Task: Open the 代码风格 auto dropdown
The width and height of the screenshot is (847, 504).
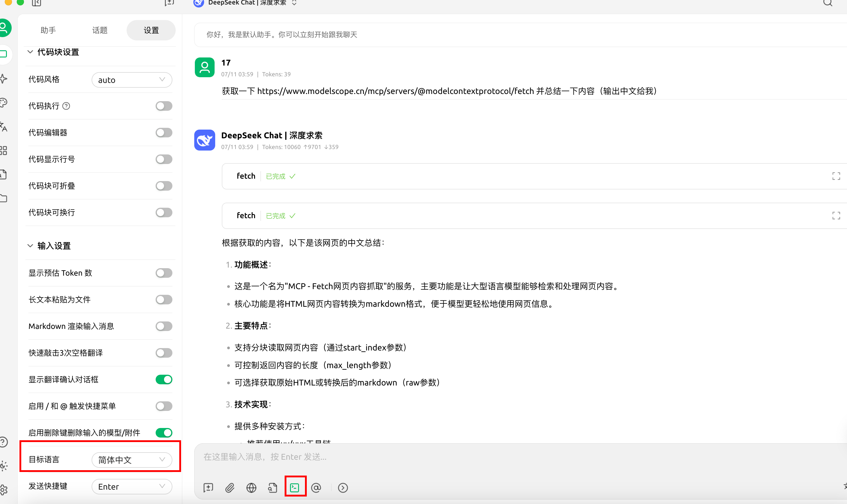Action: click(x=132, y=80)
